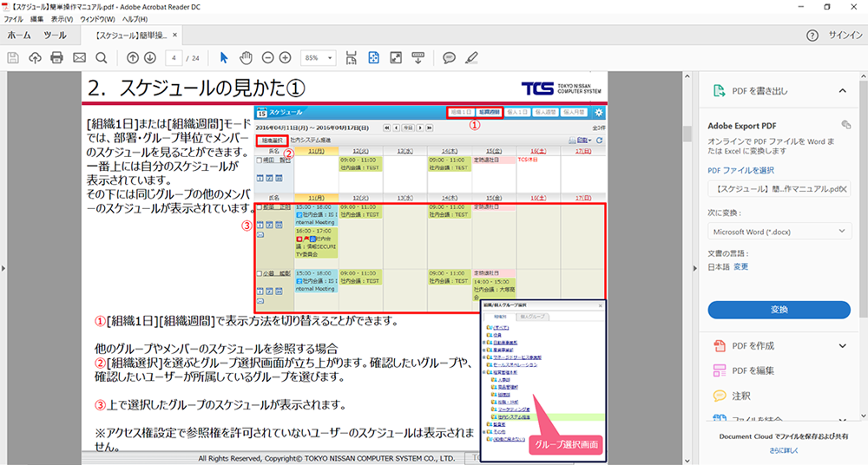
Task: Collapse the PDFを書き出し panel section
Action: pos(841,90)
